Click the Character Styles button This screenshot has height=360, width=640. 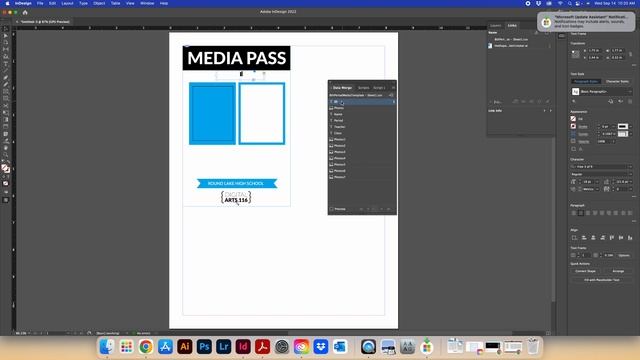(x=617, y=82)
